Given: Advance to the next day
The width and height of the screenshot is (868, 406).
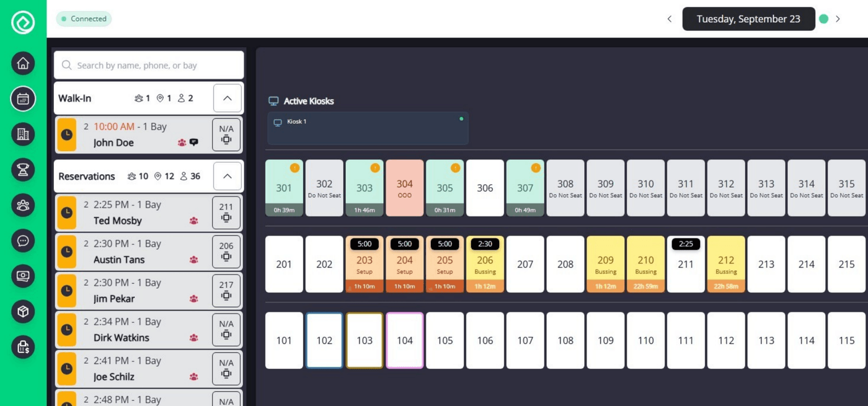Looking at the screenshot, I should (x=838, y=19).
